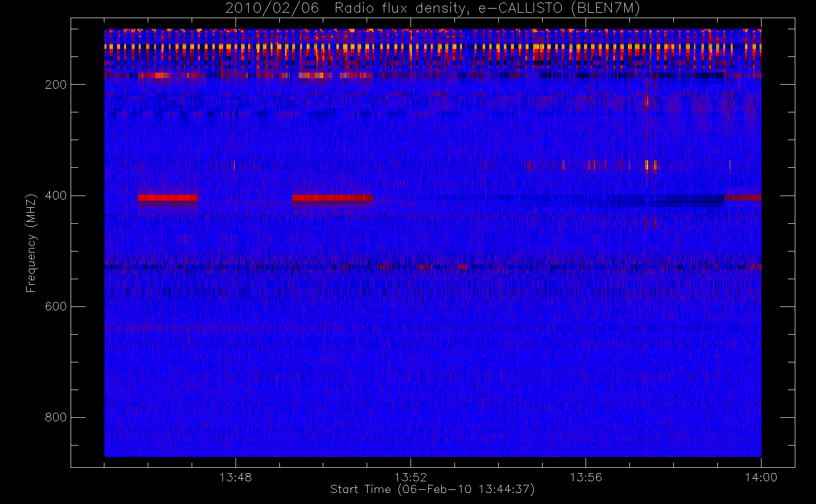
Task: Select the '600' frequency axis label
Action: point(55,306)
